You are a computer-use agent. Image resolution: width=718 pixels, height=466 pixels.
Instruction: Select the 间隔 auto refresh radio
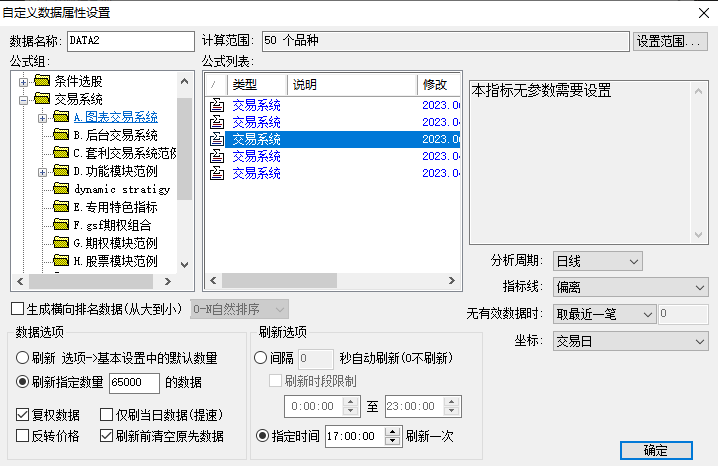tap(261, 358)
